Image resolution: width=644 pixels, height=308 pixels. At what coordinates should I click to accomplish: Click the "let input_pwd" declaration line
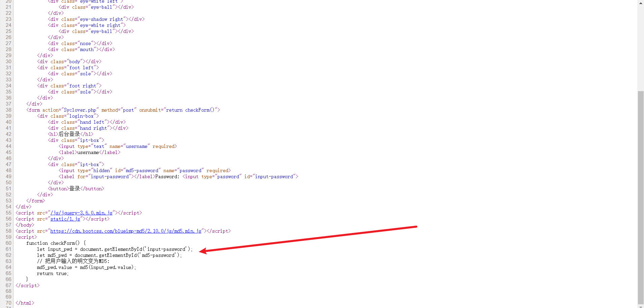(x=115, y=249)
